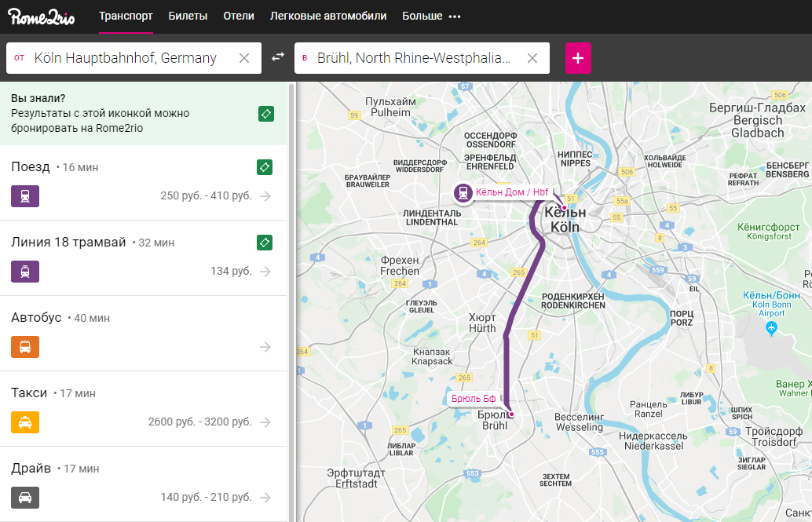Swap origin and destination arrows
812x522 pixels.
pyautogui.click(x=278, y=57)
